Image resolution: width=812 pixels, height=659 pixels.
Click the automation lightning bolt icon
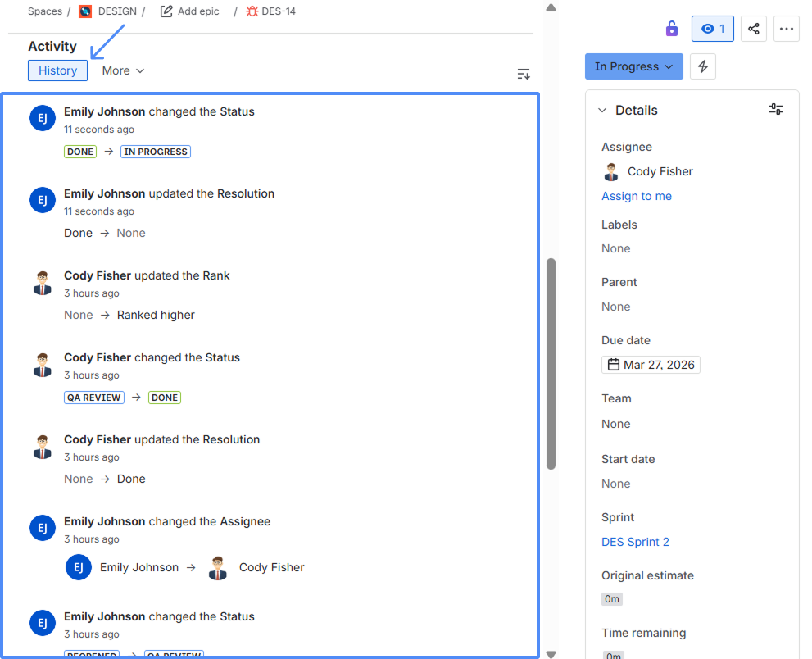[703, 66]
